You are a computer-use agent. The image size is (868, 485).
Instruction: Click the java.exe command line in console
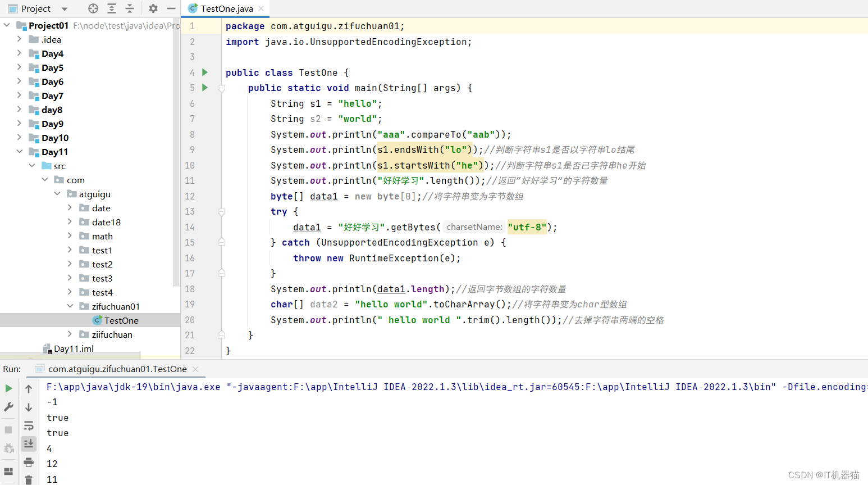click(456, 387)
